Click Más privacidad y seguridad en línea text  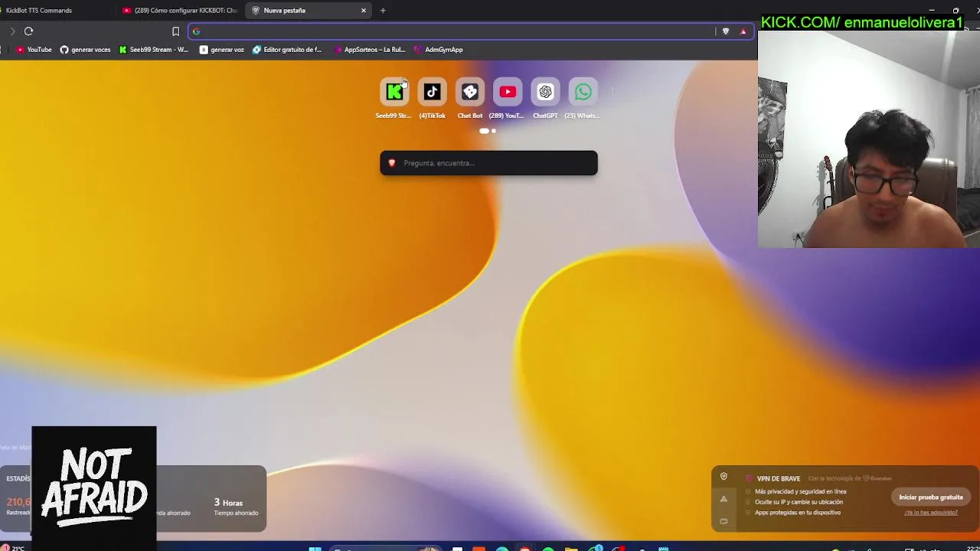pos(800,491)
